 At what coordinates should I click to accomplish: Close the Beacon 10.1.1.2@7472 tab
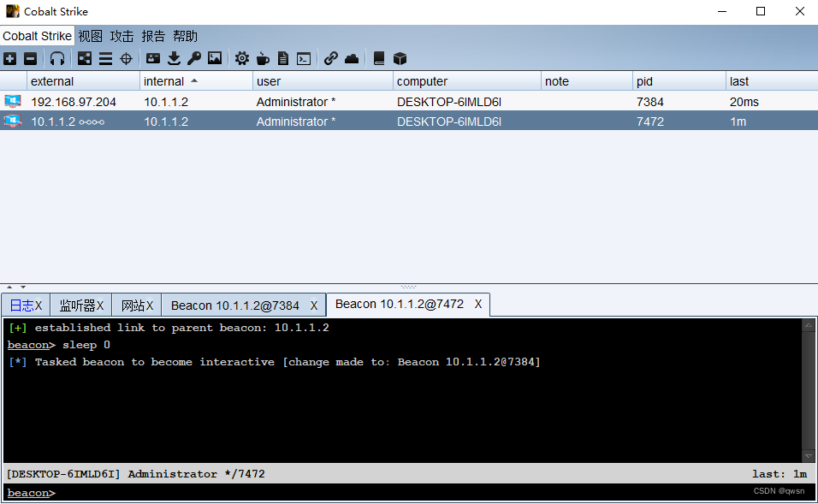coord(478,304)
